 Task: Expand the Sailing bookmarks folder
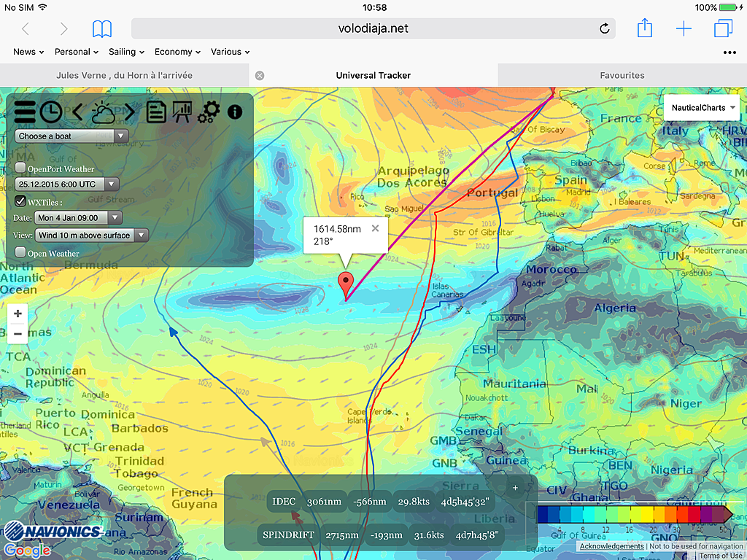click(x=126, y=52)
